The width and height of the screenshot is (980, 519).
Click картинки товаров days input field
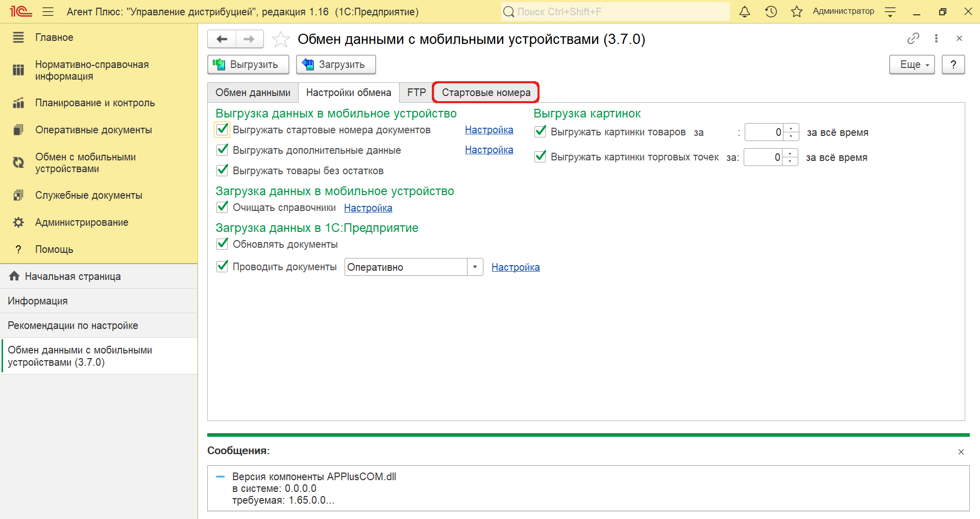coord(764,132)
